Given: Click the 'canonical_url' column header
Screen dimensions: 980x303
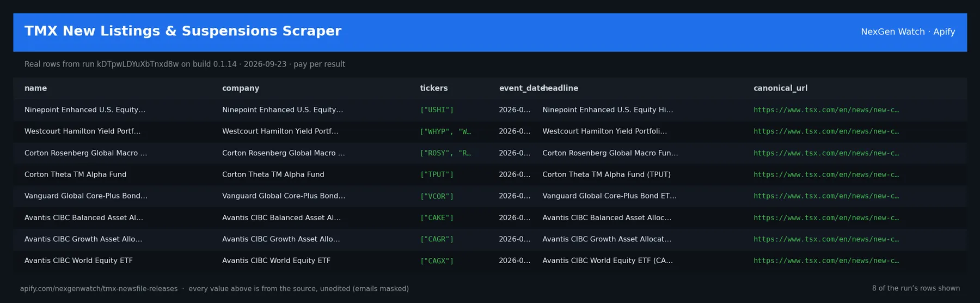Looking at the screenshot, I should click(780, 88).
